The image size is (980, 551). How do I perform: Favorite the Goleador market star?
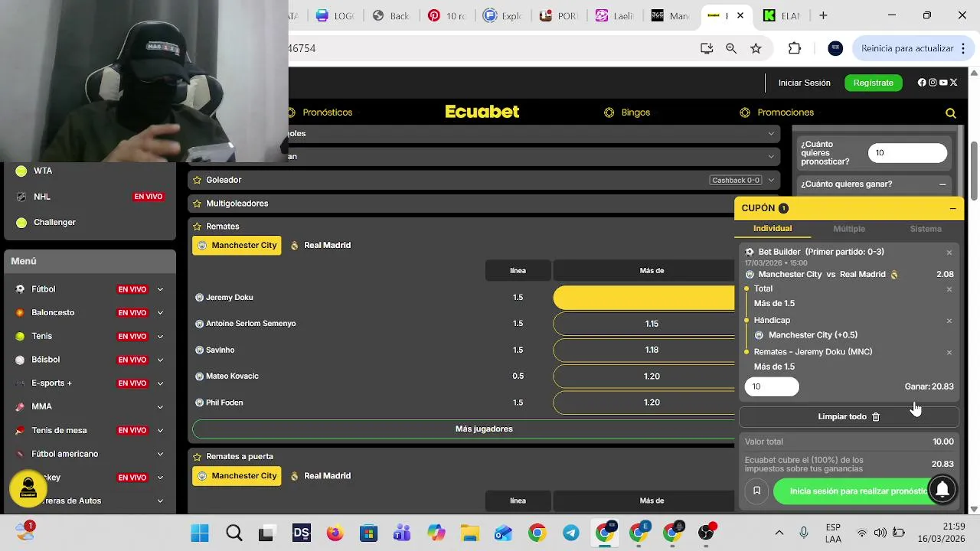[x=197, y=180]
